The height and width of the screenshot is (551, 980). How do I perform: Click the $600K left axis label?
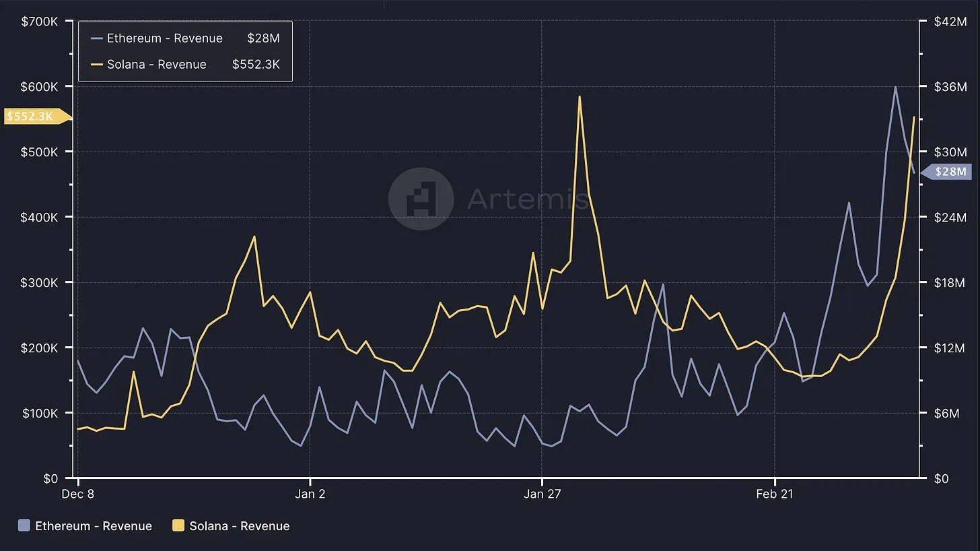[x=40, y=87]
